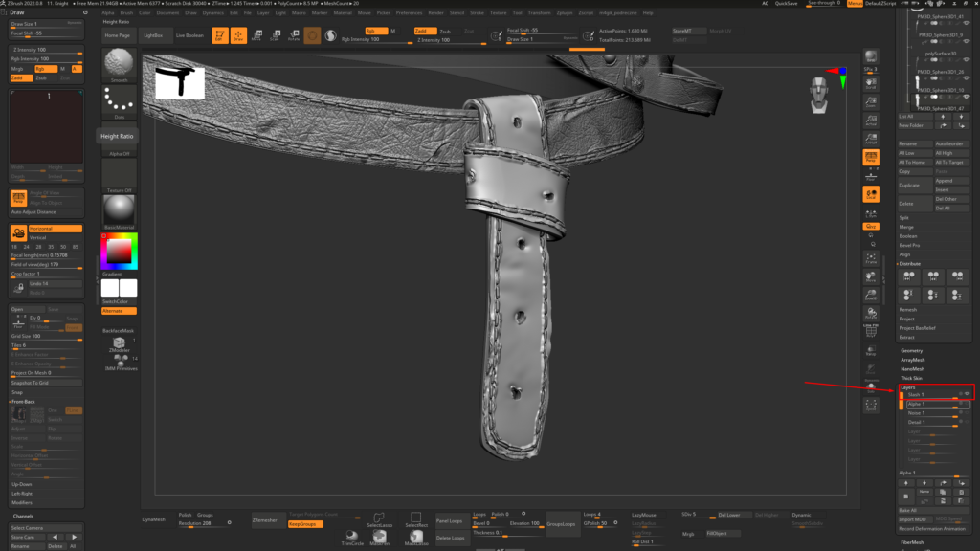Screen dimensions: 980x551
Task: Select the Rotate transform icon
Action: pos(294,35)
